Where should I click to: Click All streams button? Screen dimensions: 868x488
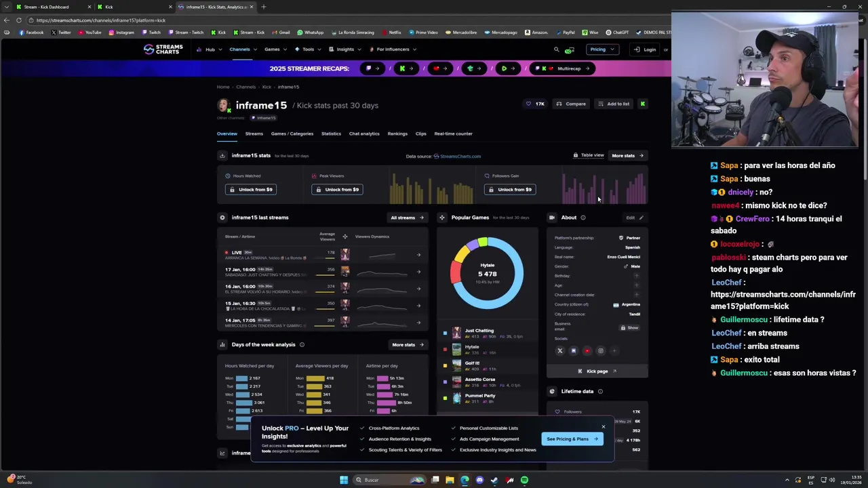[407, 218]
